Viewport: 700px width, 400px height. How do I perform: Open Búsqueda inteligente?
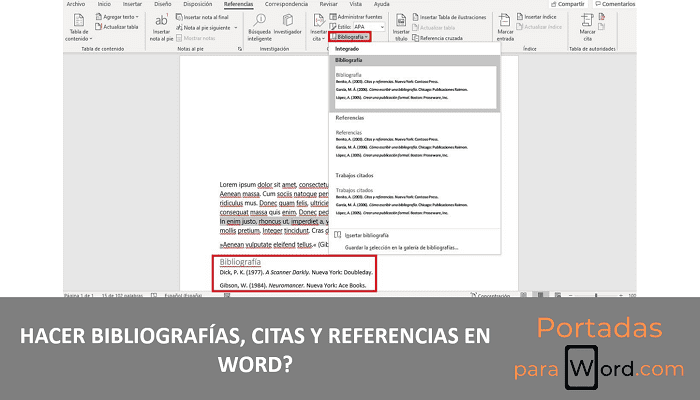pyautogui.click(x=259, y=27)
